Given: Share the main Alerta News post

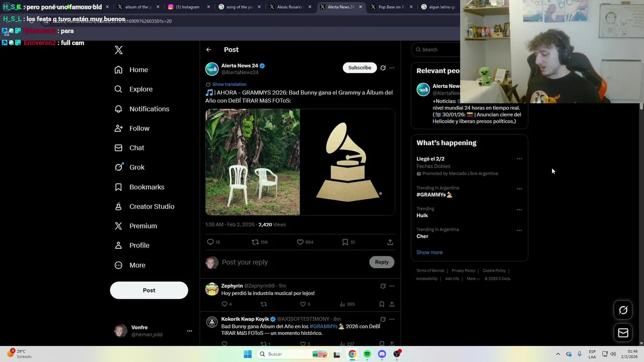Looking at the screenshot, I should click(390, 242).
